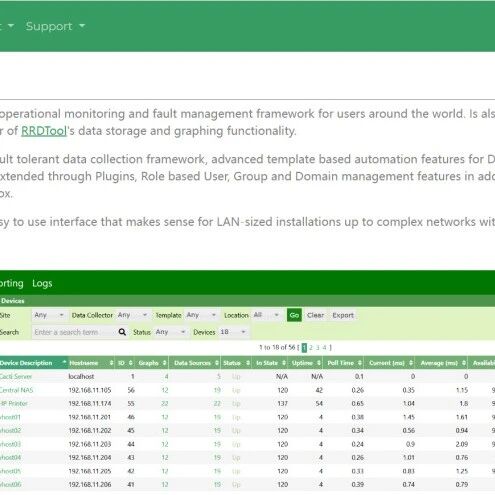Open the host06 device link
The height and width of the screenshot is (495, 495).
[10, 484]
